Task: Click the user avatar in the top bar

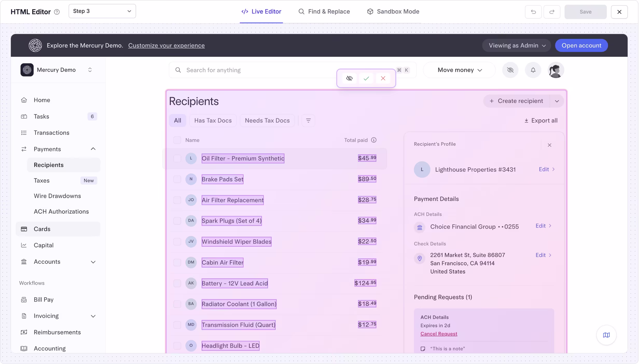Action: pos(556,70)
